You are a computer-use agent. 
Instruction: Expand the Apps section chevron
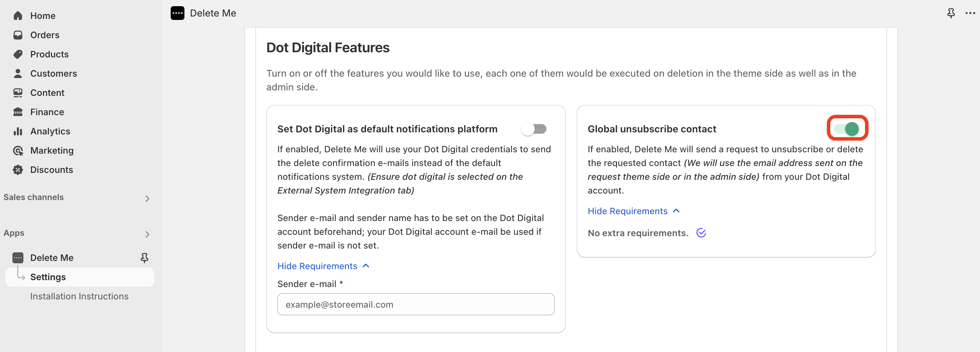pos(147,234)
